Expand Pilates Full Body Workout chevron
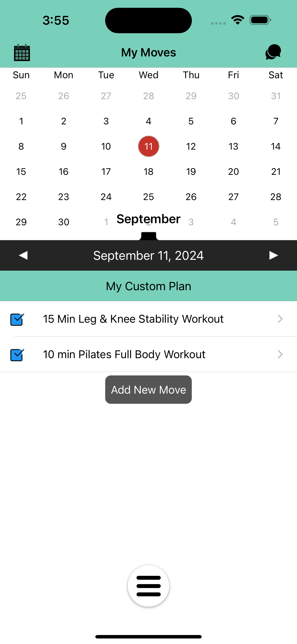The height and width of the screenshot is (644, 297). click(x=280, y=354)
